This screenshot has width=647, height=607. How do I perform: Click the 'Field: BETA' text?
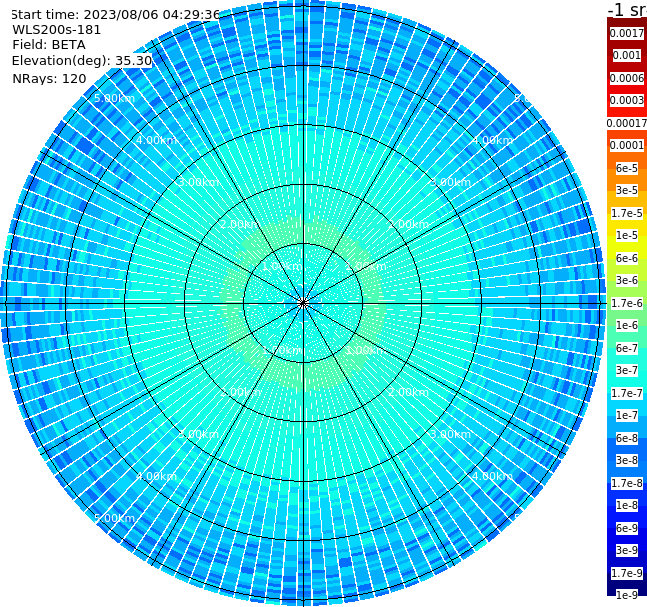49,45
